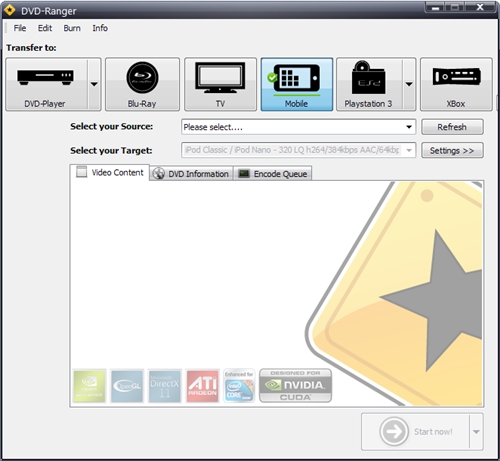Click the ATI Radeon badge
This screenshot has width=500, height=461.
point(202,386)
